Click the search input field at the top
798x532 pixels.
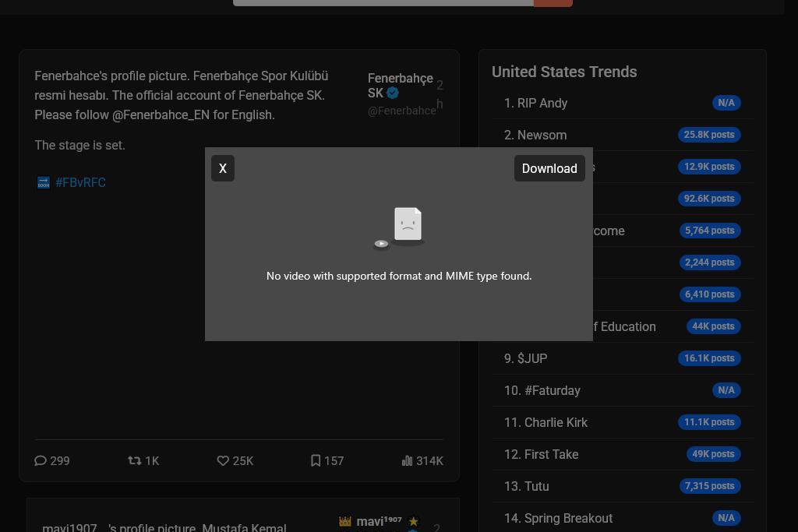click(x=383, y=2)
